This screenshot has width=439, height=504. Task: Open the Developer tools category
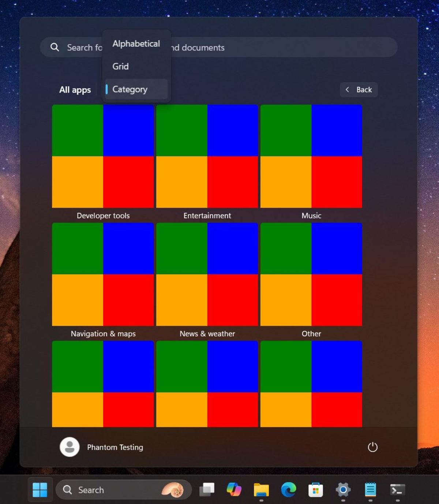coord(103,155)
